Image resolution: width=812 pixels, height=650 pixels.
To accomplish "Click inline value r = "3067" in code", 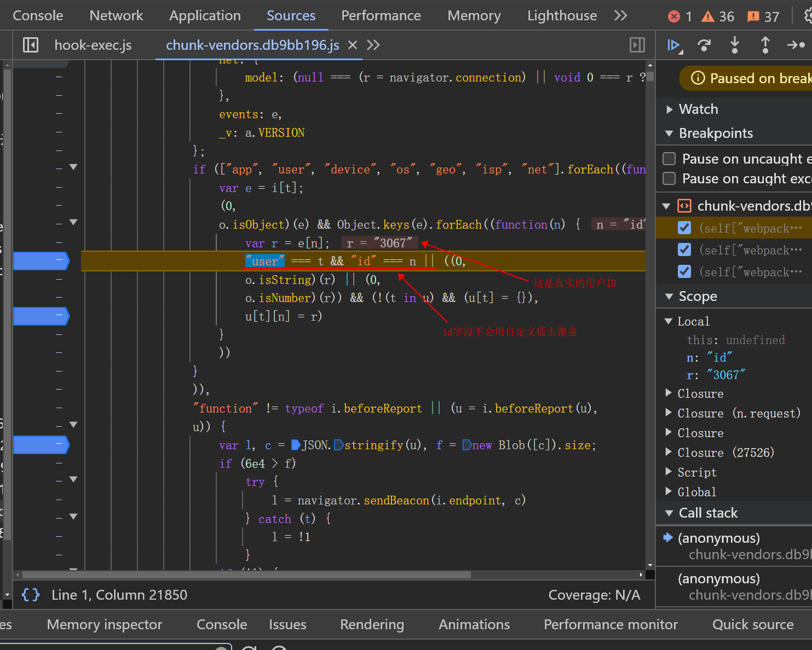I will point(379,243).
